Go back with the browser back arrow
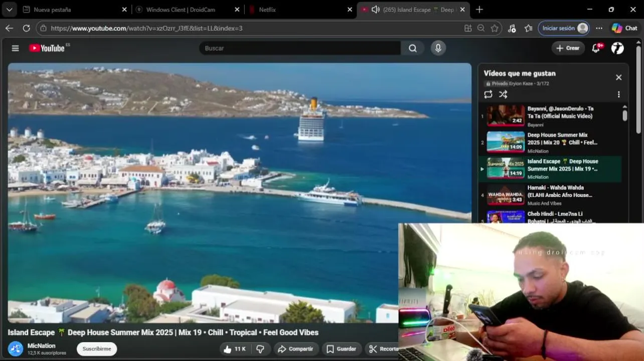The image size is (644, 361). (9, 28)
